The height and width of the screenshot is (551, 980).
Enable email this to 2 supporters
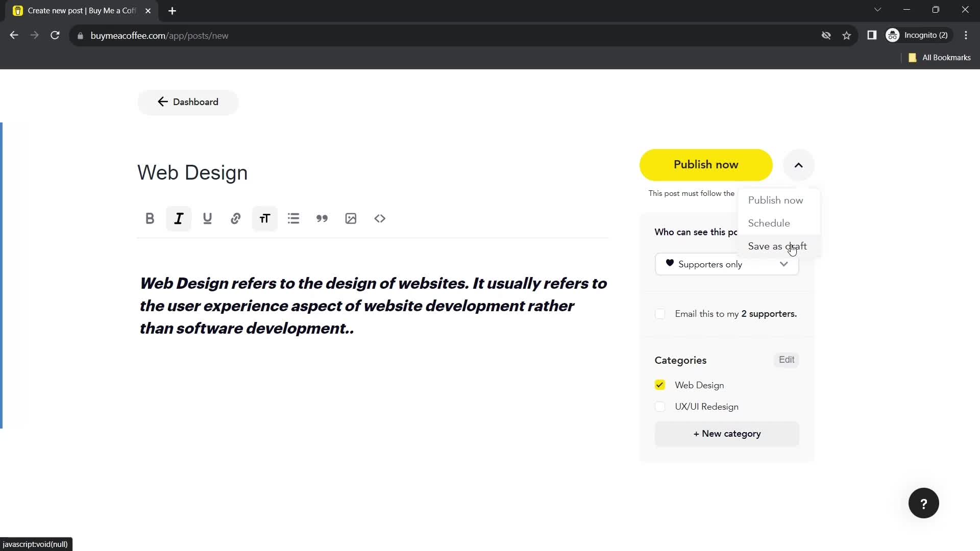[660, 314]
